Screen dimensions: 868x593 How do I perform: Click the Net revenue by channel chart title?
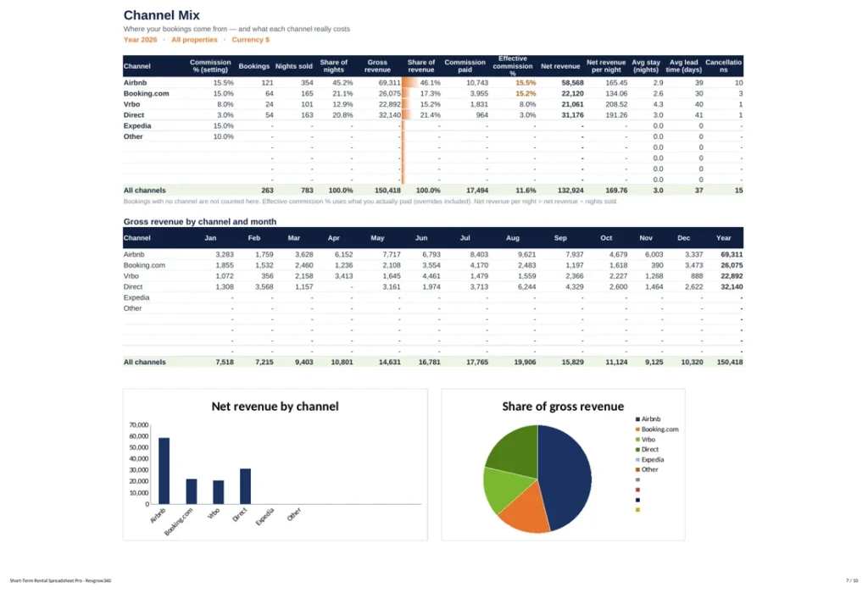[x=275, y=407]
